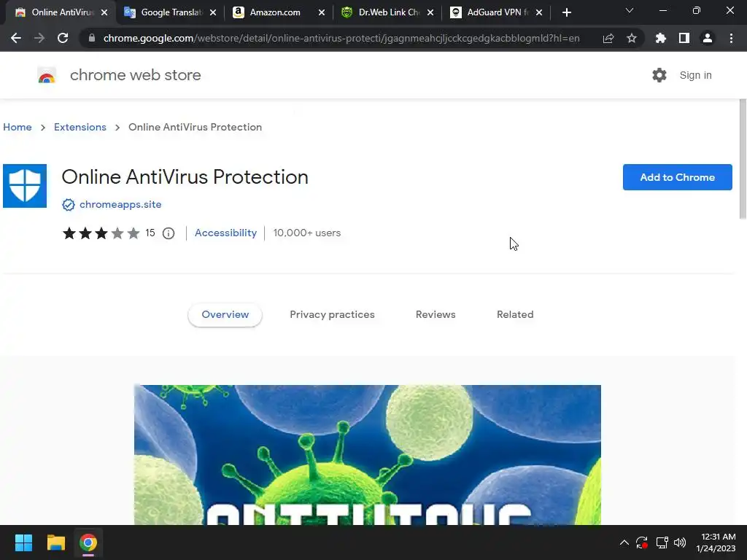Click the Online AntiVirus Protection shield icon
The image size is (747, 560).
click(x=25, y=186)
